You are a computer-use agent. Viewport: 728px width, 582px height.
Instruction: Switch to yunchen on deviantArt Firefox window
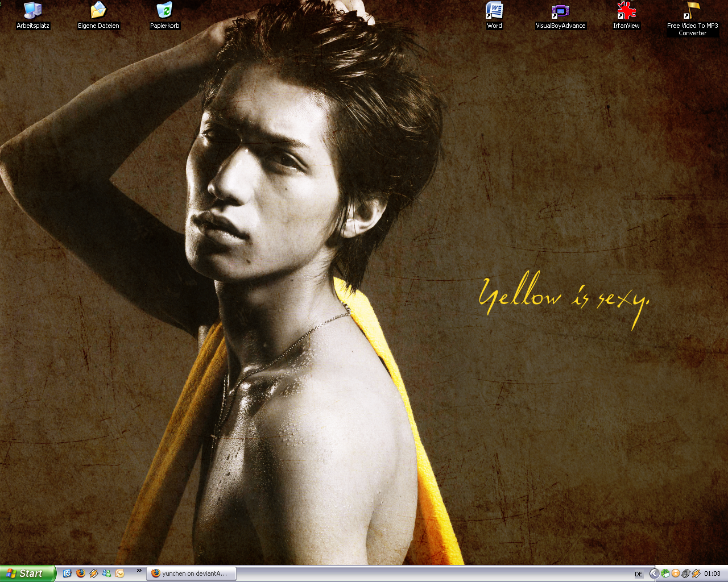192,573
